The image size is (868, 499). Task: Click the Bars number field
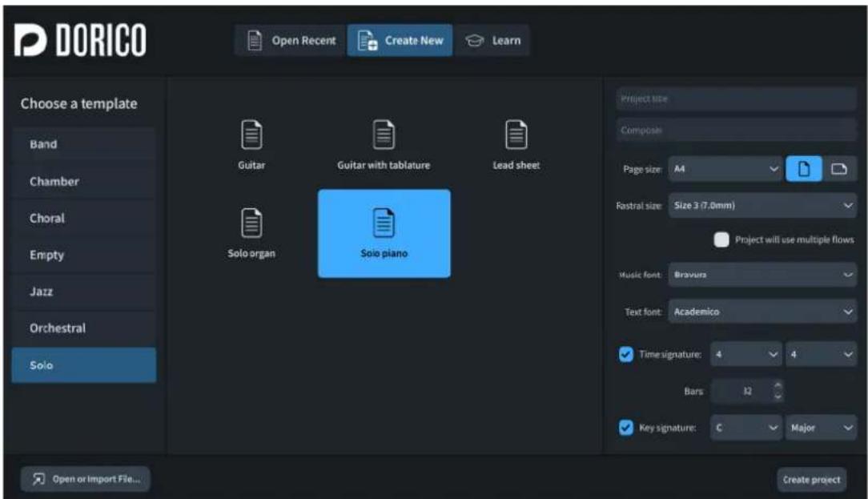coord(741,391)
